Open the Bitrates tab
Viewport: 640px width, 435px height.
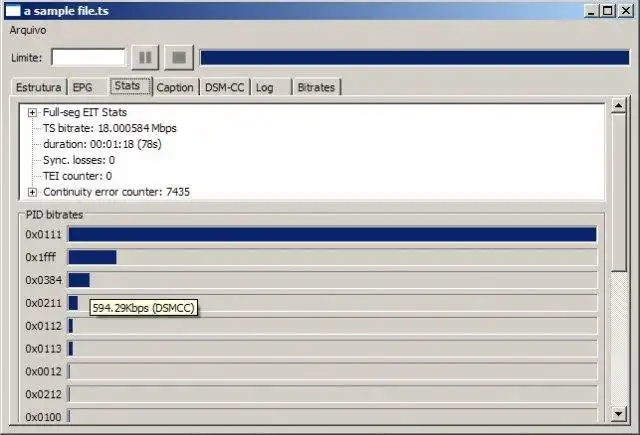click(x=316, y=87)
